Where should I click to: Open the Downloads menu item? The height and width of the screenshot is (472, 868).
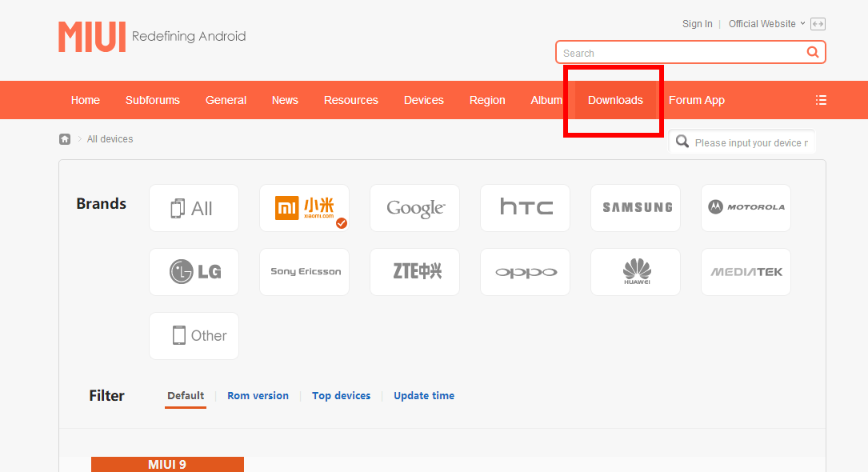click(615, 100)
